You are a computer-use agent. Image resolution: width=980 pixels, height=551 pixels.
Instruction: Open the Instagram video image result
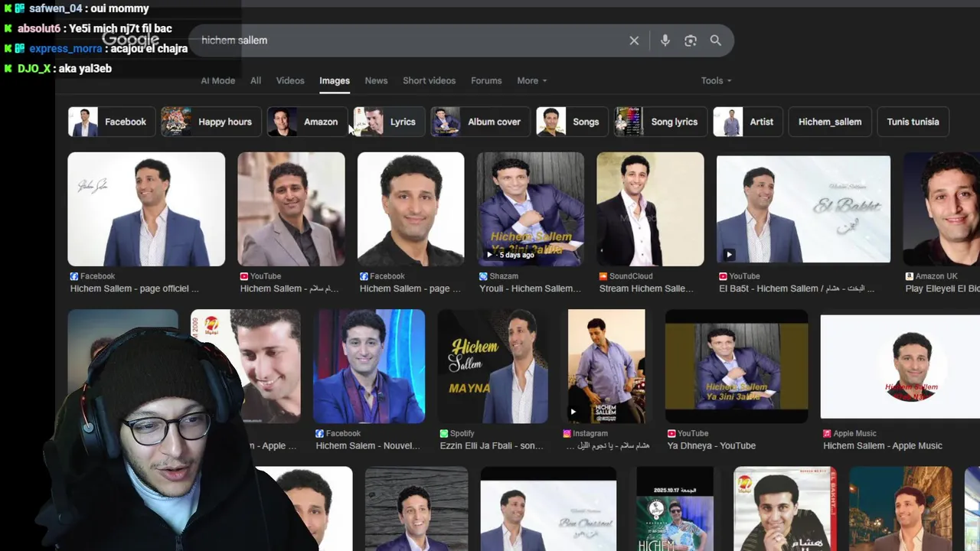[x=606, y=367]
